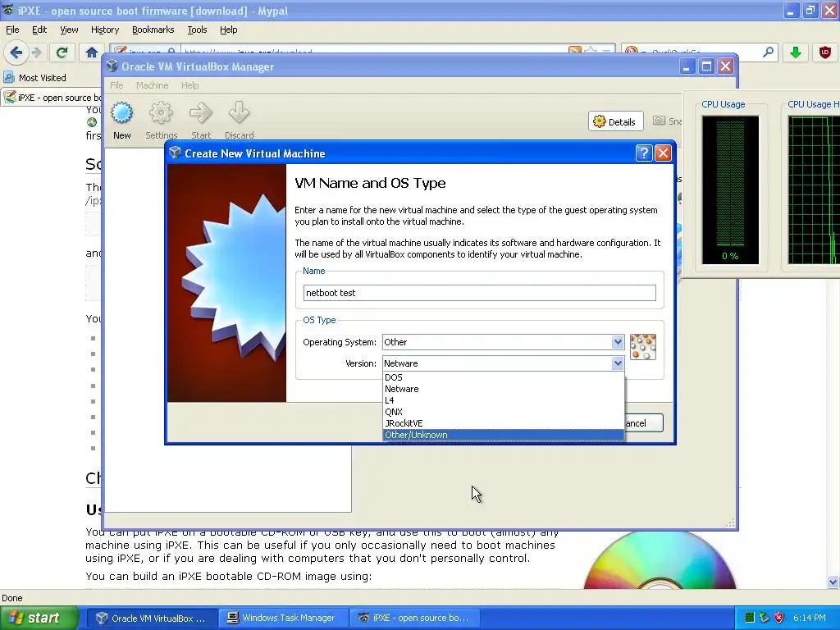Open browser Bookmarks menu
The height and width of the screenshot is (630, 840).
tap(153, 30)
